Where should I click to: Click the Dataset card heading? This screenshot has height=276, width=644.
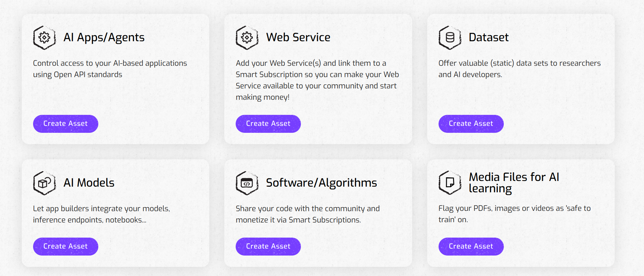tap(488, 37)
